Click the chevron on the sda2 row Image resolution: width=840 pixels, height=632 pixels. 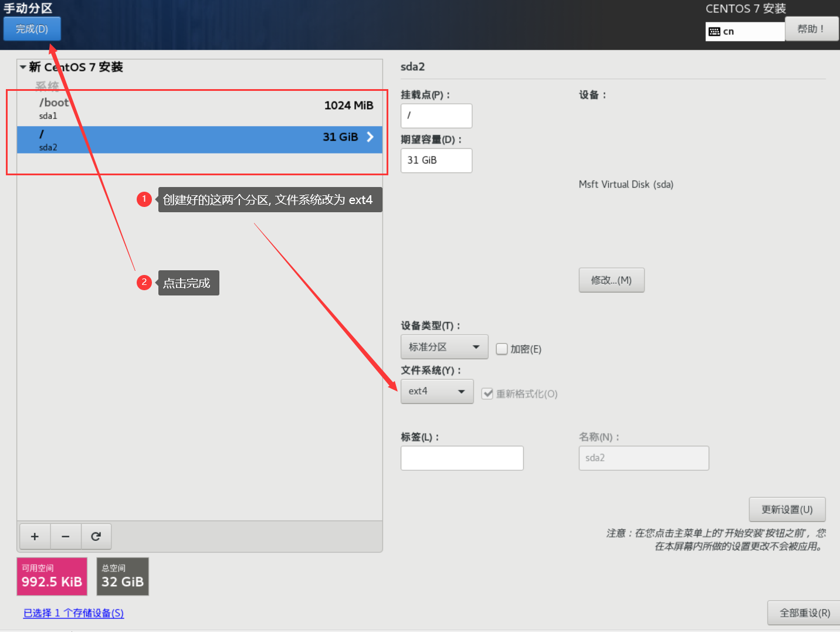click(370, 137)
